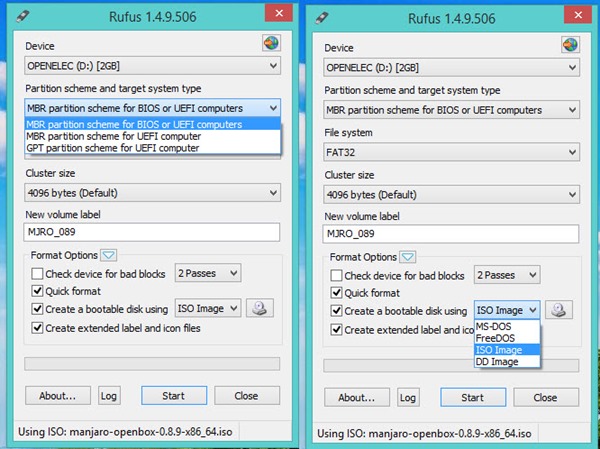Toggle Format Options advanced arrow in left window
Image resolution: width=600 pixels, height=449 pixels.
(x=109, y=255)
